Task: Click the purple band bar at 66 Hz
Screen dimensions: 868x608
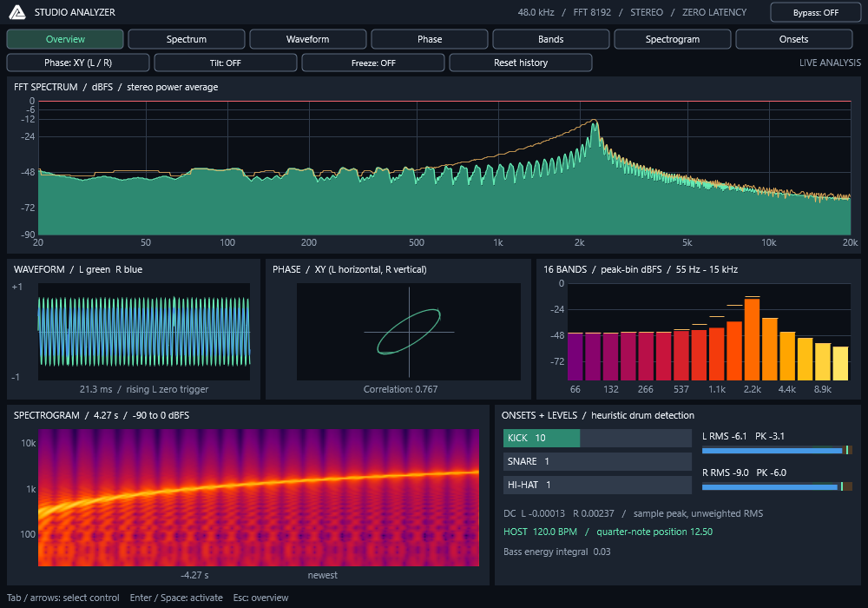Action: tap(575, 357)
